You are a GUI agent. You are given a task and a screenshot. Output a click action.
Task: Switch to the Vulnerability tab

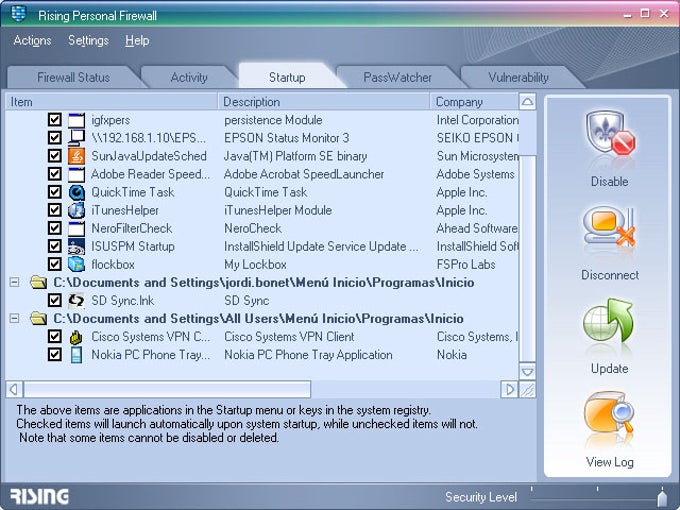[518, 78]
